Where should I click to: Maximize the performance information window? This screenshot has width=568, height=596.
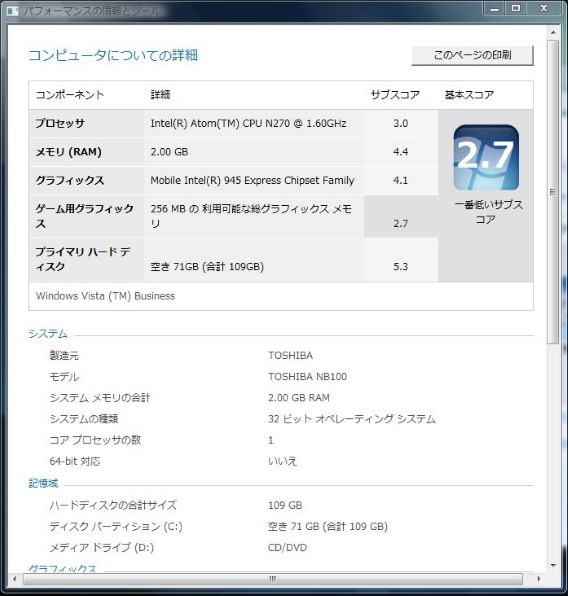pyautogui.click(x=516, y=8)
